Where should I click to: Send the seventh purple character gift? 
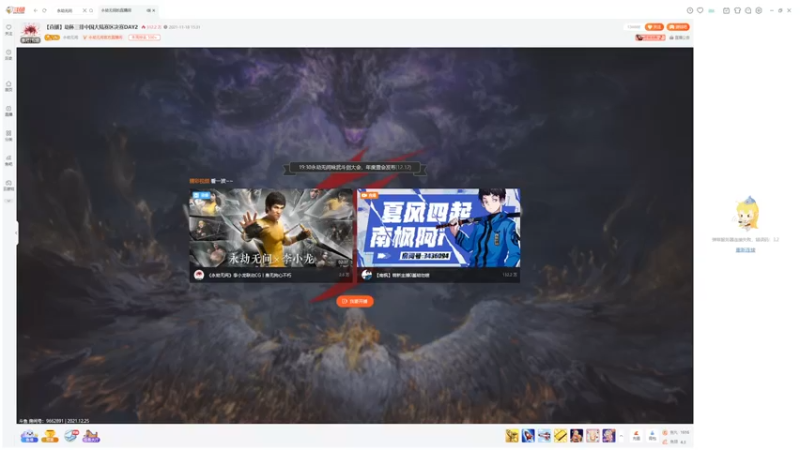click(609, 436)
